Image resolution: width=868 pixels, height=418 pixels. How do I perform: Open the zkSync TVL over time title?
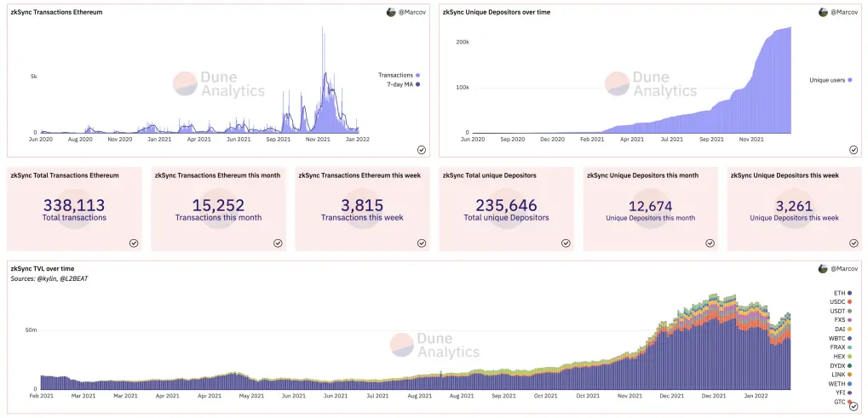coord(42,269)
